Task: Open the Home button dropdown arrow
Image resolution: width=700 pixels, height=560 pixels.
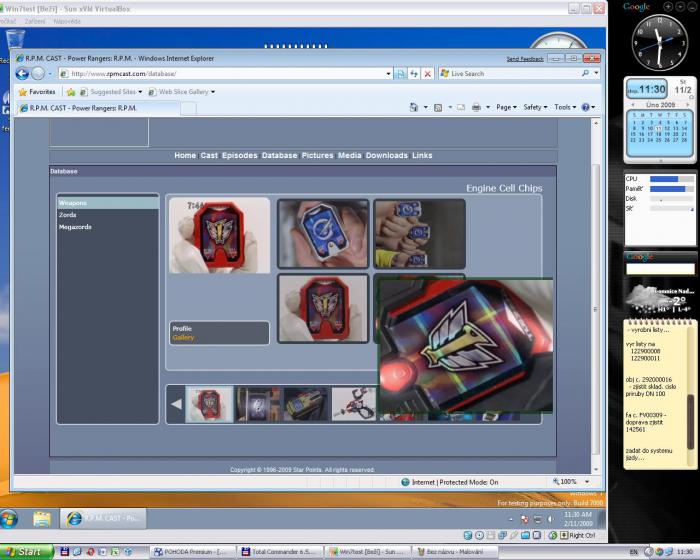Action: [x=425, y=107]
